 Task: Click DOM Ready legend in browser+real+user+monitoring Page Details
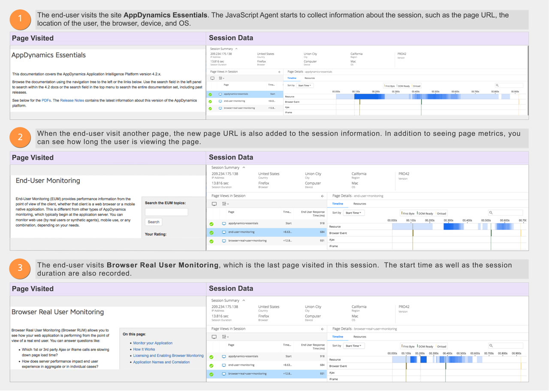coord(425,347)
